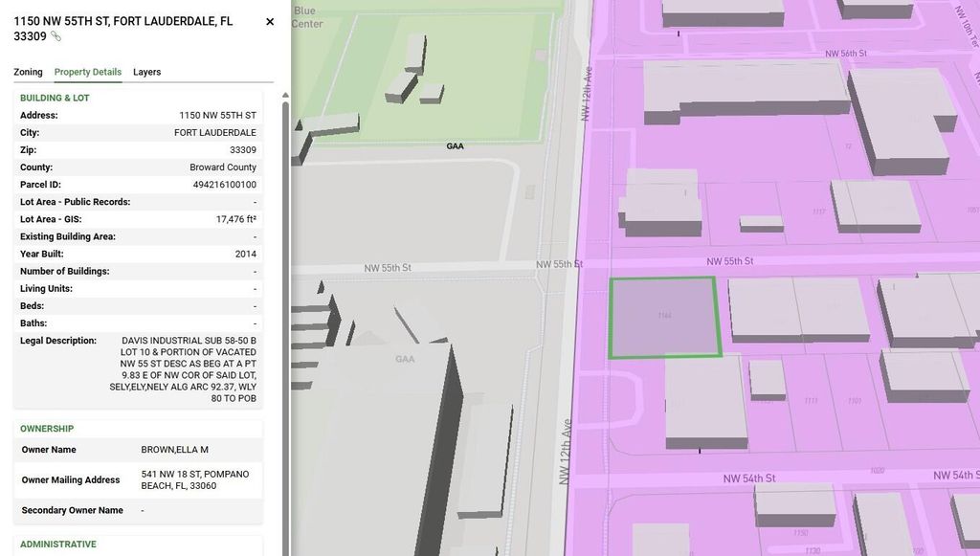The image size is (980, 556).
Task: Expand the ADMINISTRATIVE section header
Action: [58, 545]
